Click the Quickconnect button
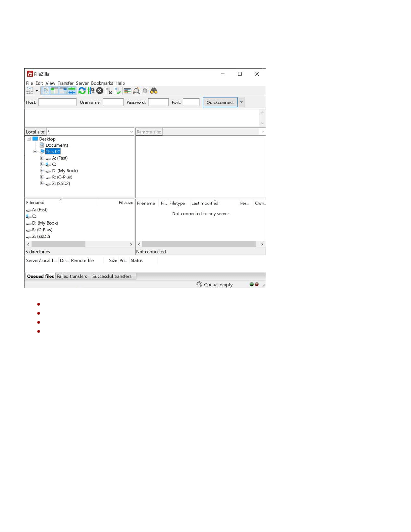The height and width of the screenshot is (532, 411). tap(220, 102)
